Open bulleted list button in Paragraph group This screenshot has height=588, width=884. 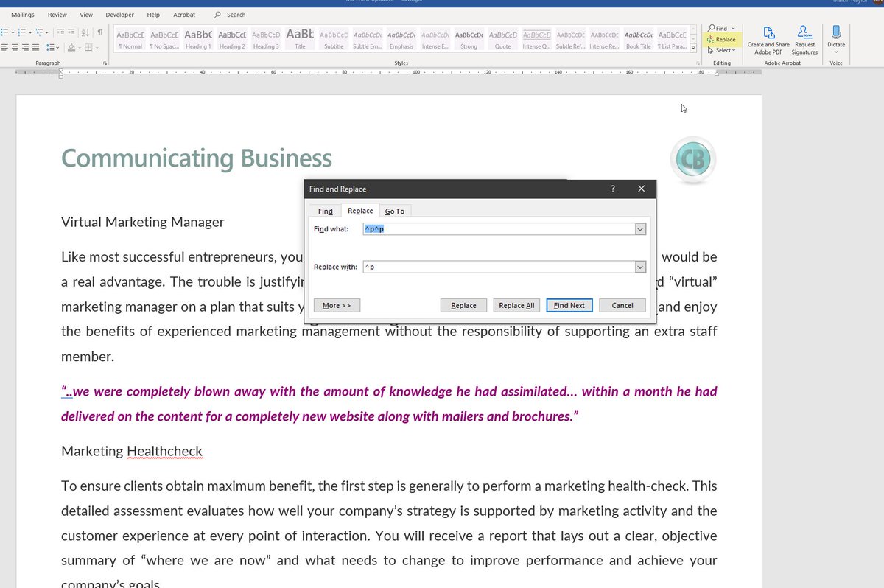tap(4, 32)
